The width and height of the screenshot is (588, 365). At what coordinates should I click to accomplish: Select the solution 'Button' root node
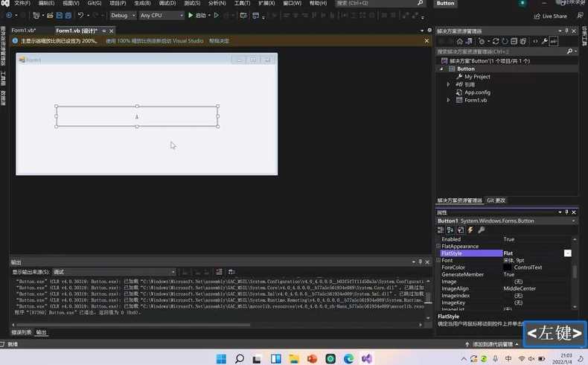coord(489,61)
